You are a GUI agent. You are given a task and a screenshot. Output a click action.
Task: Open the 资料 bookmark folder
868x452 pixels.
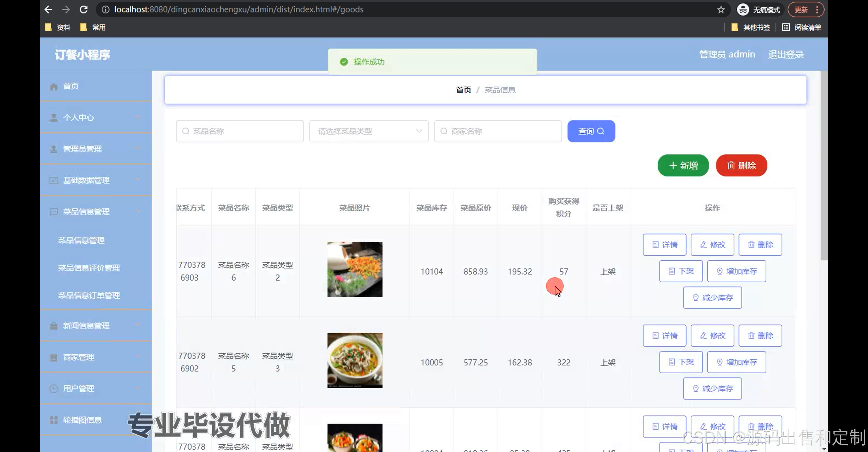[58, 27]
